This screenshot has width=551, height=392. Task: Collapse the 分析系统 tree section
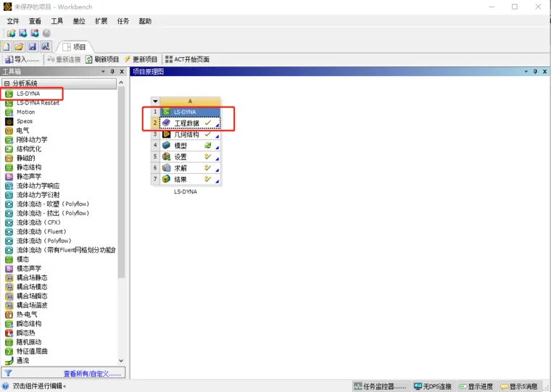(x=7, y=83)
